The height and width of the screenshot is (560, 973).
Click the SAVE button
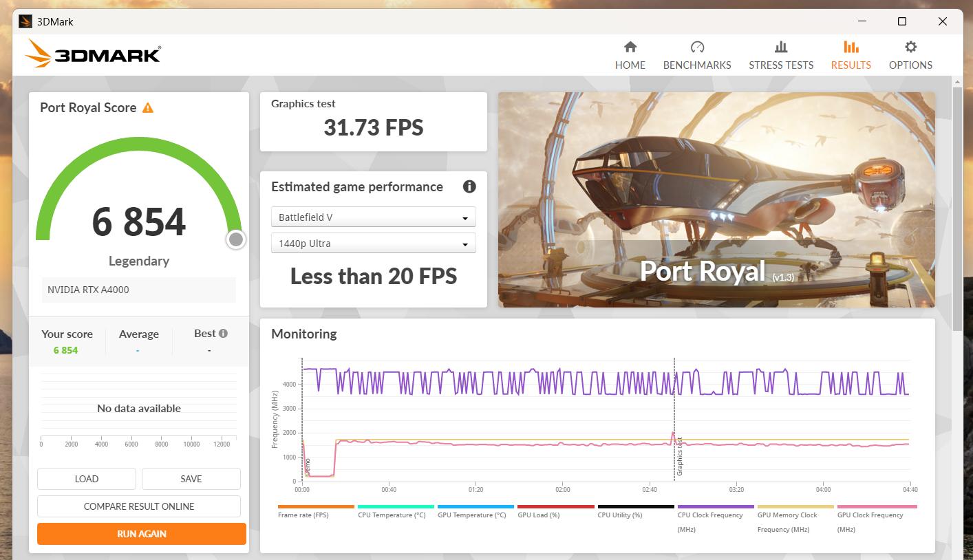(191, 479)
